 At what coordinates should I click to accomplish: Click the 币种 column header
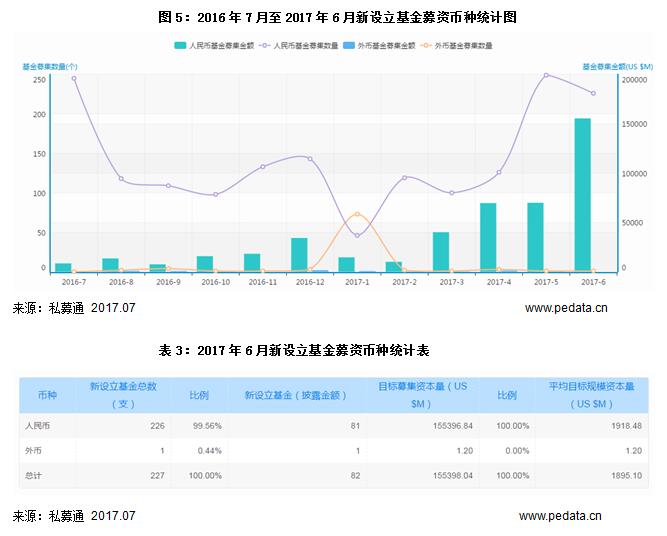coord(47,395)
